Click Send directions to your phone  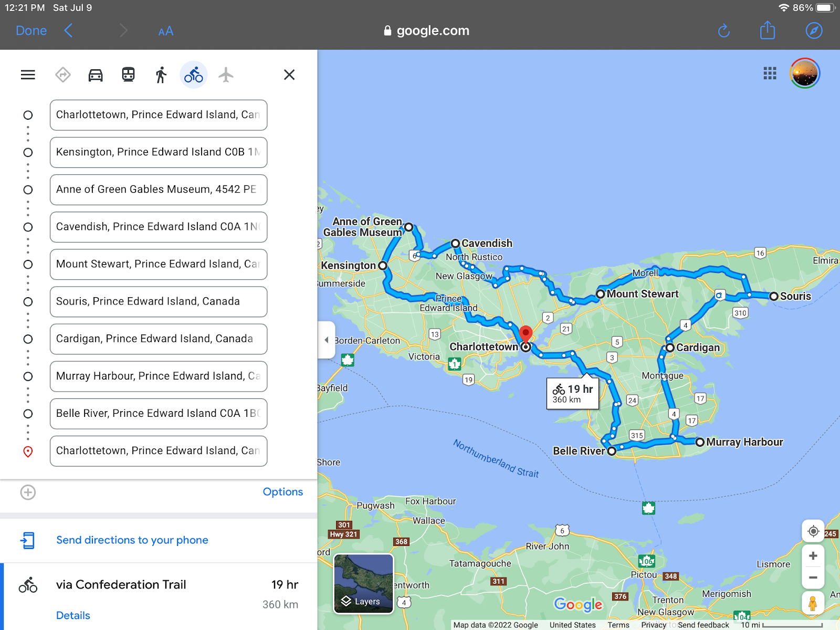tap(132, 540)
